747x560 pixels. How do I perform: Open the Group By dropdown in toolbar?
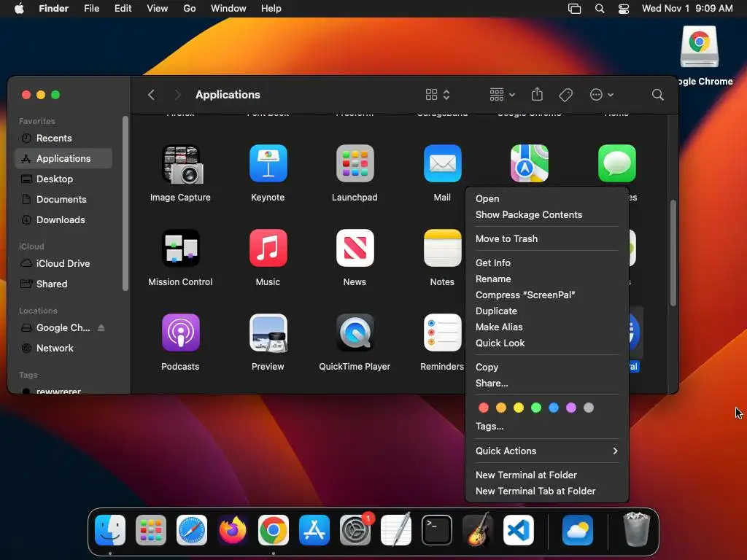pos(502,95)
